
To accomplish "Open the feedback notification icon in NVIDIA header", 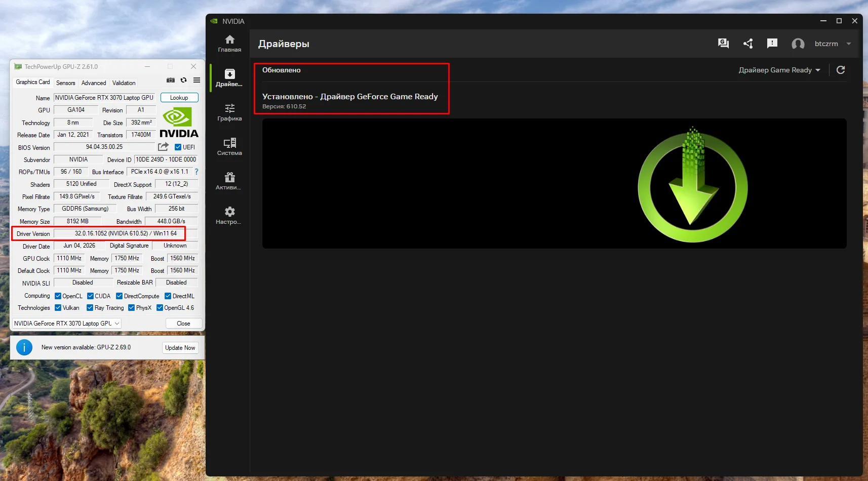I will click(x=772, y=44).
